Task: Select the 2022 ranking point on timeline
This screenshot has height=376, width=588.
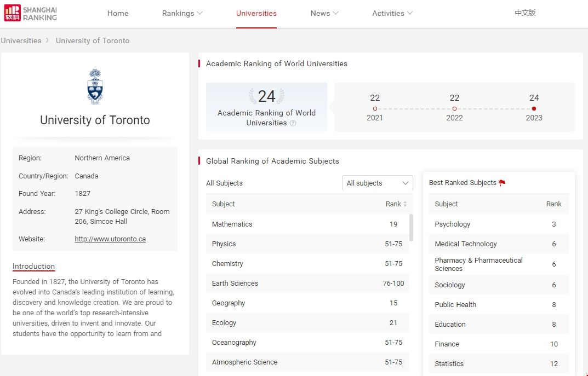Action: (x=454, y=108)
